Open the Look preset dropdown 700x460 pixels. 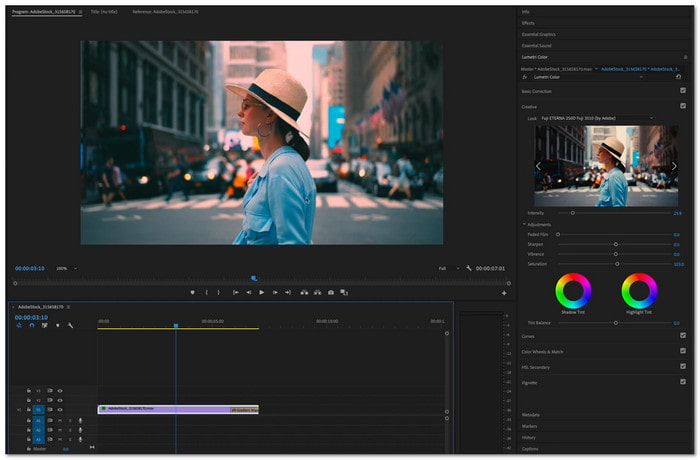tap(597, 118)
